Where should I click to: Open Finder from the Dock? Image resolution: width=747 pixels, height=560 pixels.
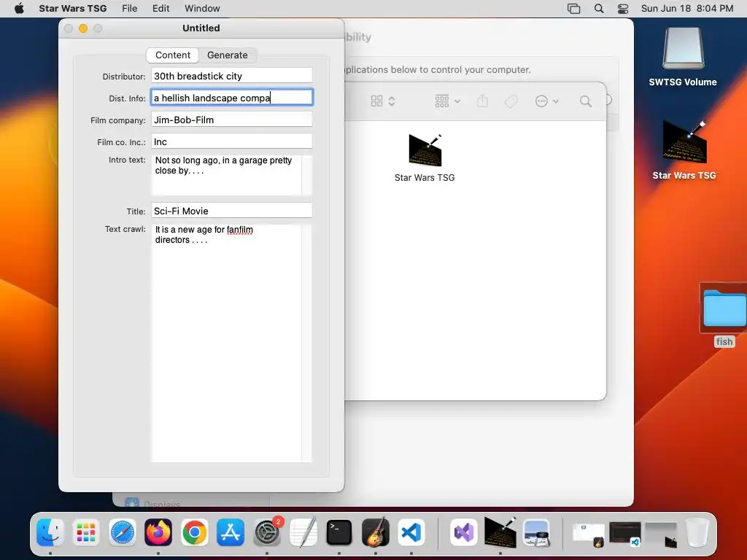coord(50,532)
